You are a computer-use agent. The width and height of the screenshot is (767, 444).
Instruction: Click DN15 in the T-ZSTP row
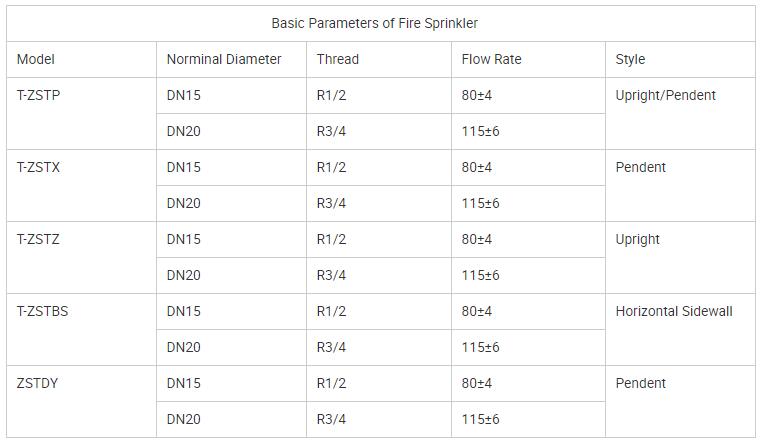tap(184, 96)
